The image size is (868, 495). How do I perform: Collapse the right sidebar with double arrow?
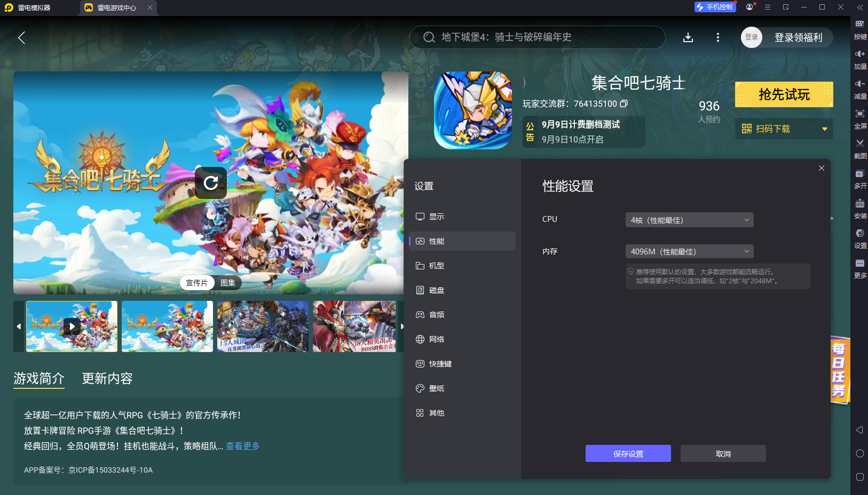tap(859, 7)
